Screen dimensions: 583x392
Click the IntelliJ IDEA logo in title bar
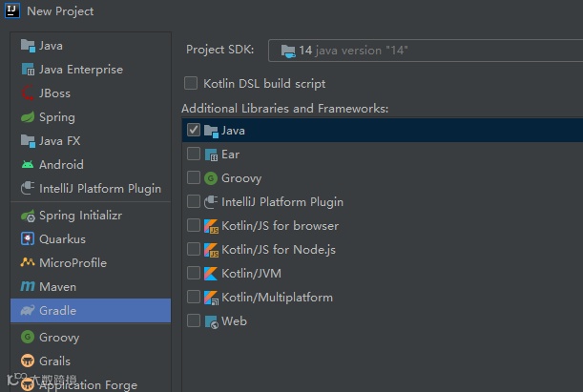coord(11,10)
